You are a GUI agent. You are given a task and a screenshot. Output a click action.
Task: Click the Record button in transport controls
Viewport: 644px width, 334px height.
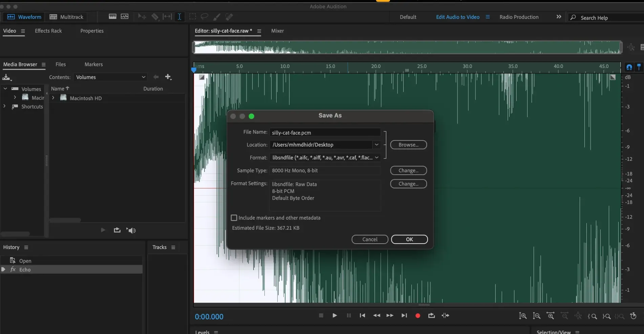[417, 316]
